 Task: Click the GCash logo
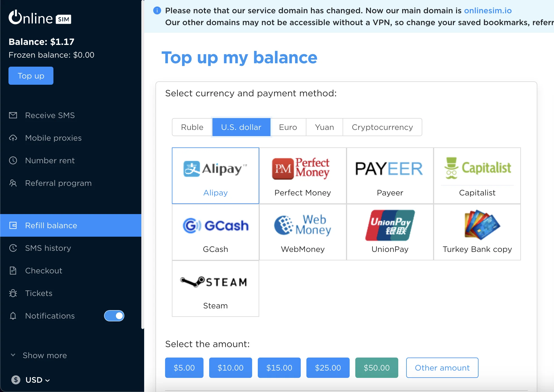[216, 225]
